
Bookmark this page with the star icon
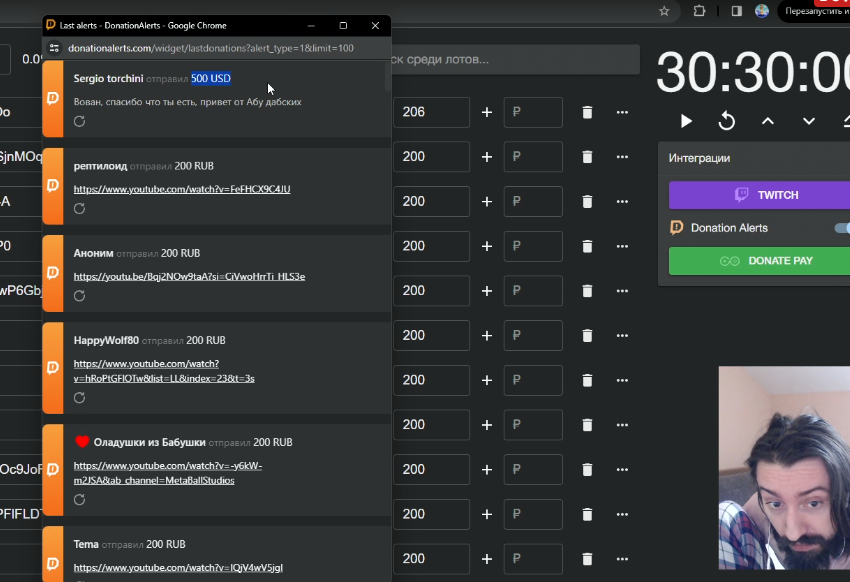pos(664,11)
